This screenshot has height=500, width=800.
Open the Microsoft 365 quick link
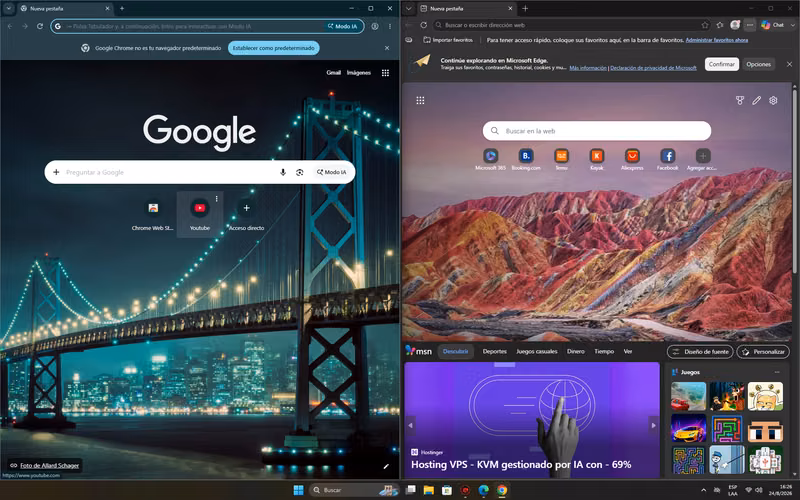490,159
